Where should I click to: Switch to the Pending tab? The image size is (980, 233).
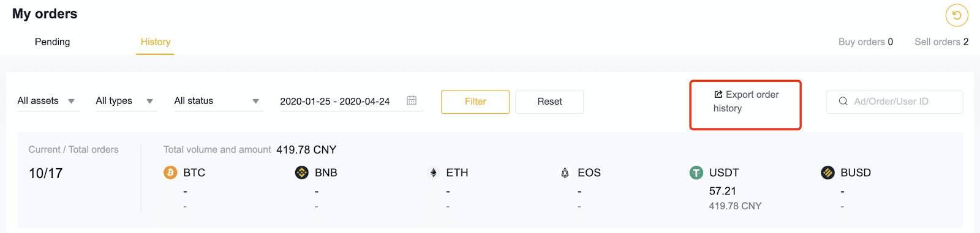tap(53, 42)
